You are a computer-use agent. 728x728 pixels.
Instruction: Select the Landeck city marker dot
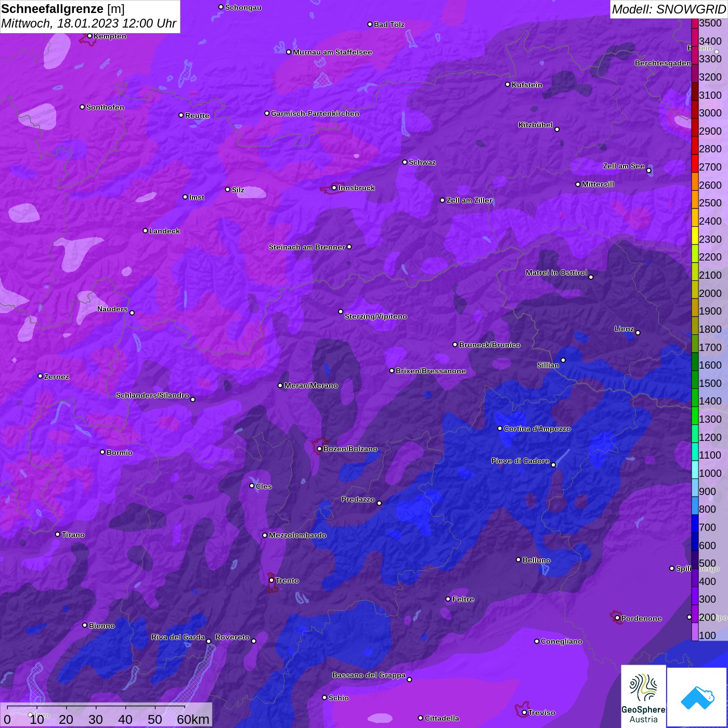click(145, 230)
